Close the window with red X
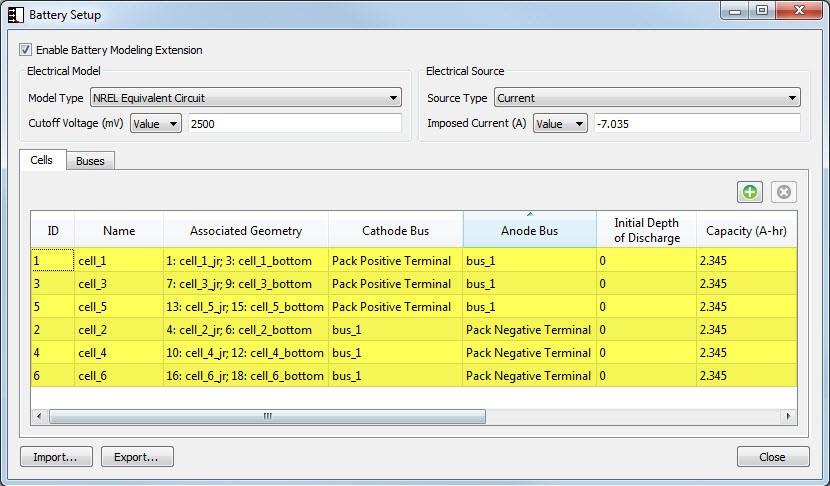830x486 pixels. tap(800, 11)
